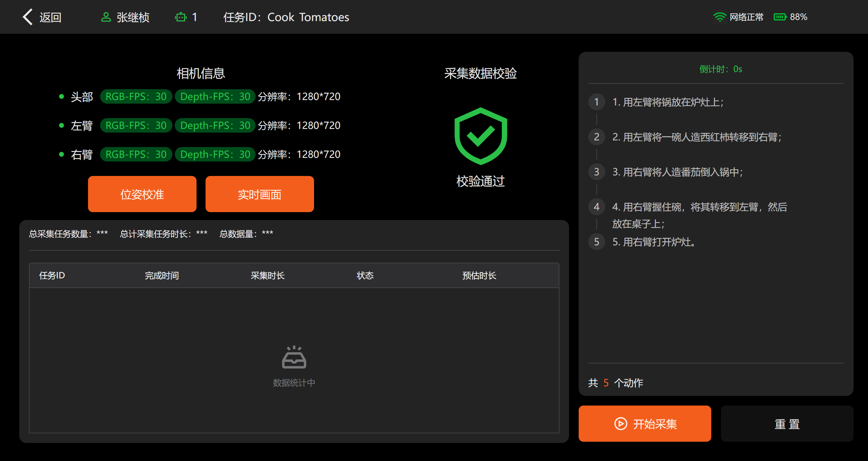Click the user profile icon
Image resolution: width=868 pixels, height=461 pixels.
tap(106, 17)
